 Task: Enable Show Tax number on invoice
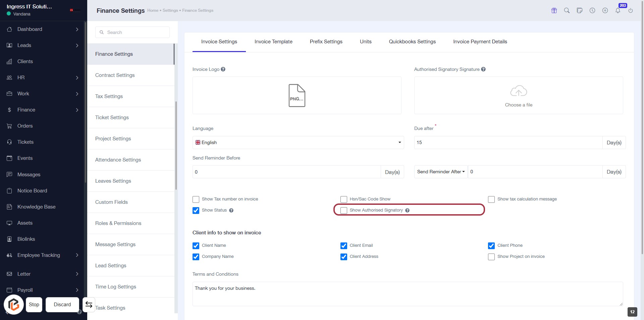196,199
